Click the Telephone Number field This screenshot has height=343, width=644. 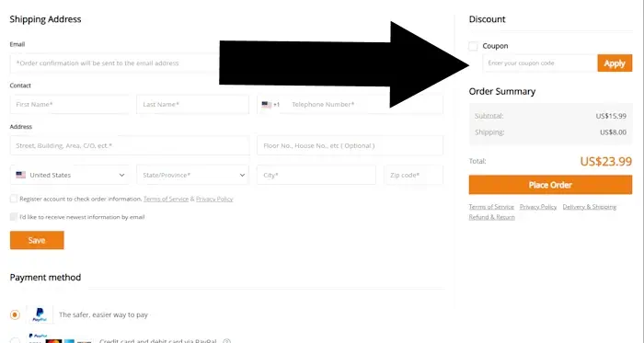pos(364,104)
